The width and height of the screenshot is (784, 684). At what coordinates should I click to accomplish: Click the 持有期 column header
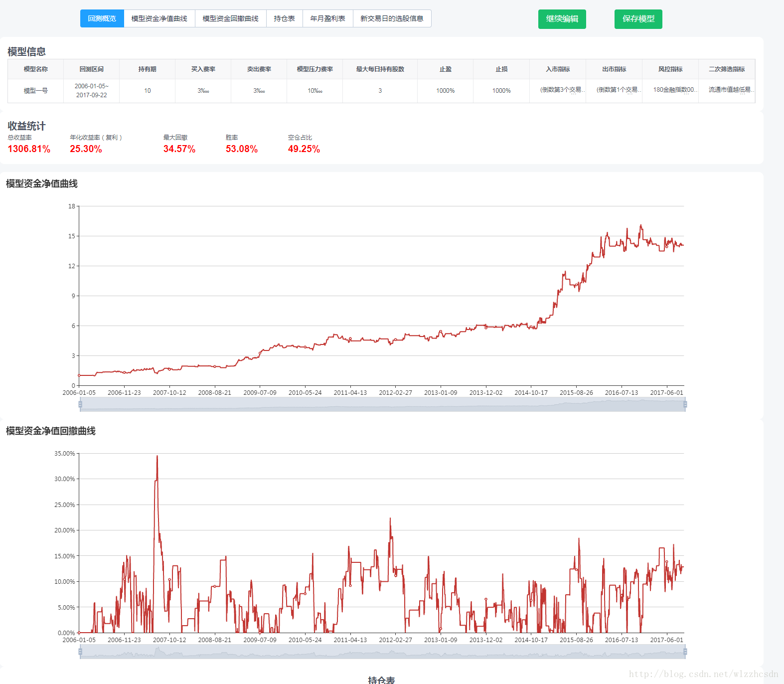tap(148, 69)
